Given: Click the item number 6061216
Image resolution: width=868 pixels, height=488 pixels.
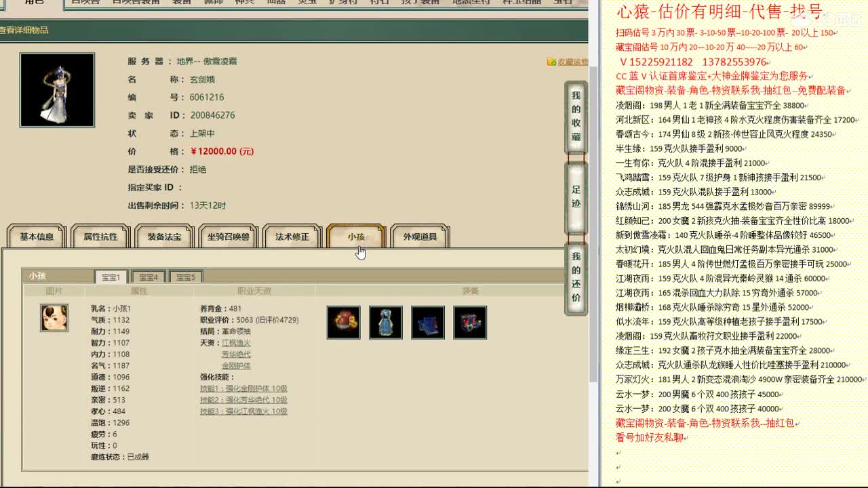Looking at the screenshot, I should [x=207, y=97].
